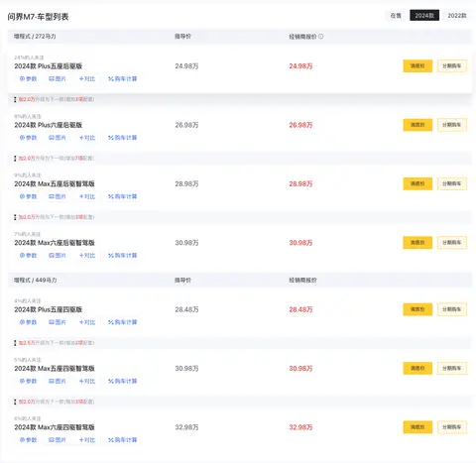
Task: Switch to the 在售 tab
Action: [396, 16]
